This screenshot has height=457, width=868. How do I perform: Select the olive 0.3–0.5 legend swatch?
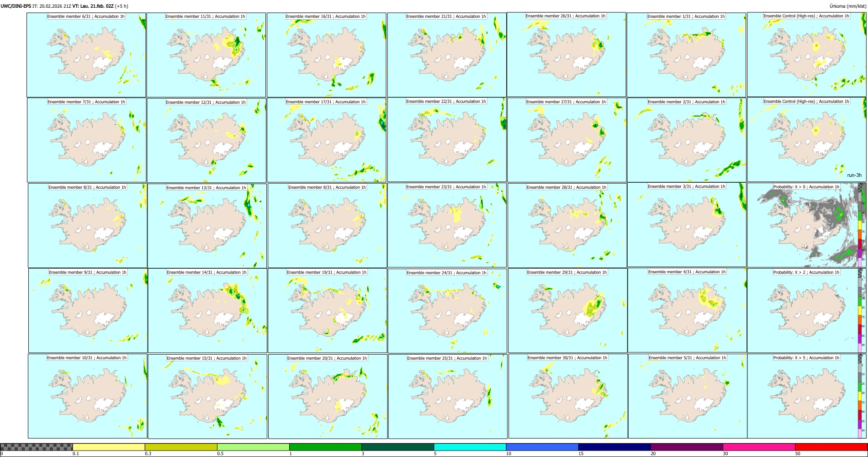coord(181,447)
